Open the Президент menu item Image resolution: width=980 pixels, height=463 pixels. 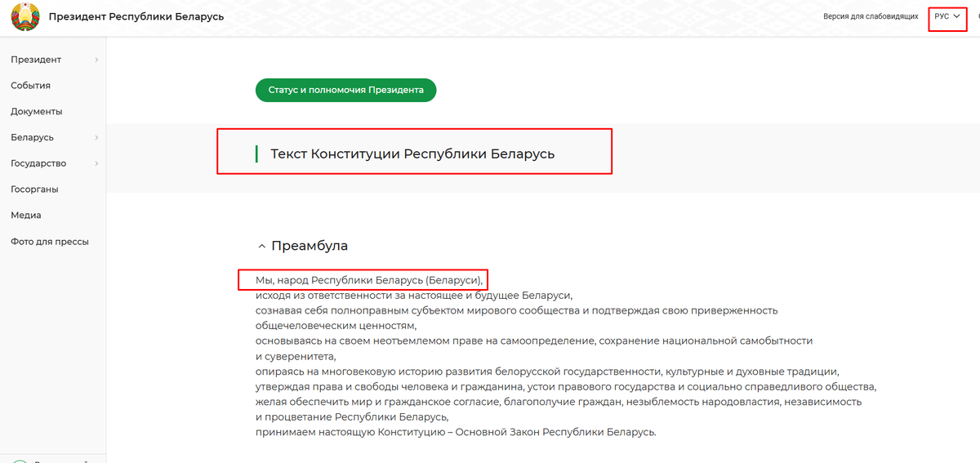pyautogui.click(x=36, y=60)
